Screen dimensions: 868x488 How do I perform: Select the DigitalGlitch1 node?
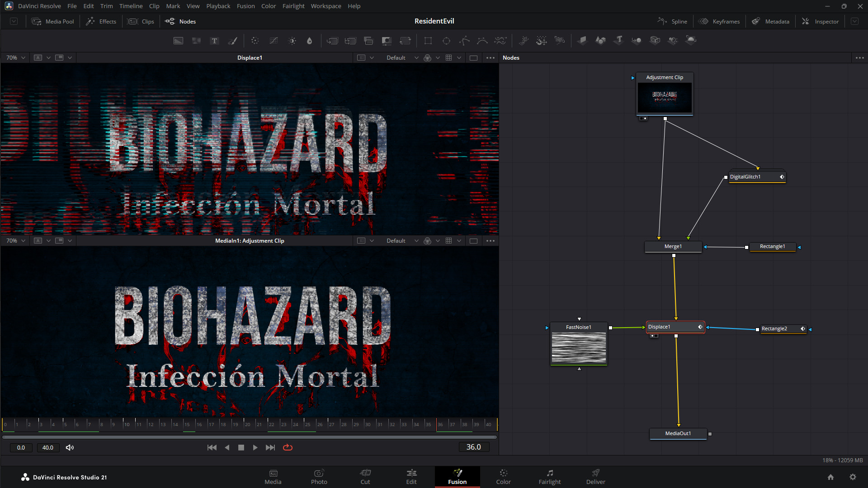[757, 177]
